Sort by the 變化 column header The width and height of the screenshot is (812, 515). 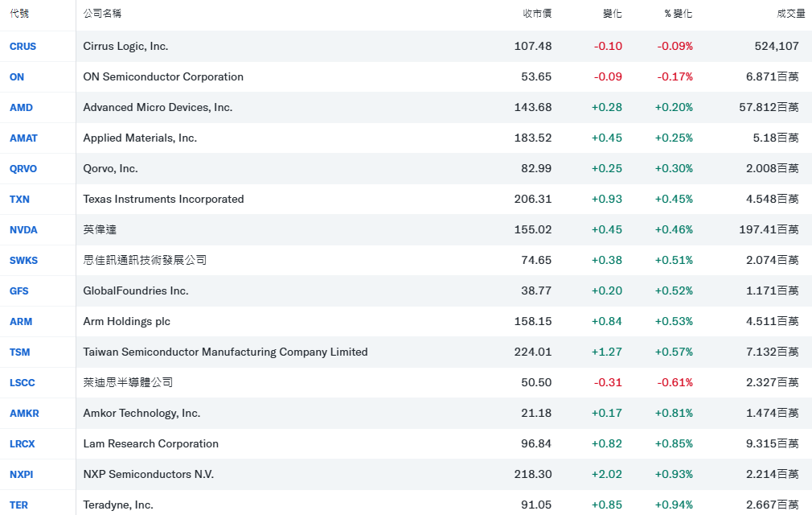click(613, 14)
